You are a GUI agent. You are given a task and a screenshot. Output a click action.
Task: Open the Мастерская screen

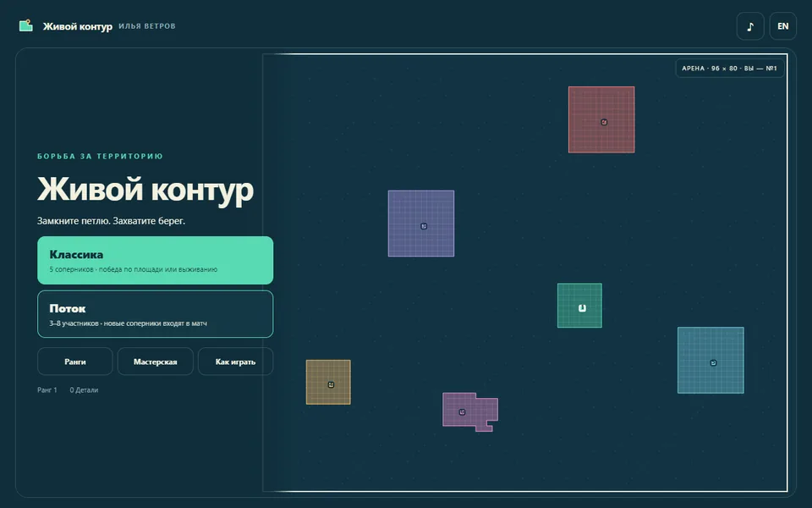tap(156, 362)
